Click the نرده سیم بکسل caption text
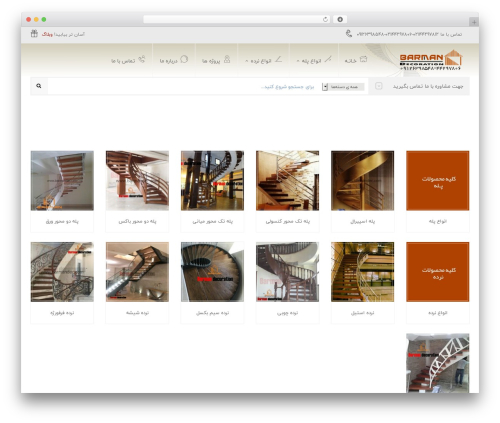Viewport: 500px width, 423px height. tap(212, 313)
